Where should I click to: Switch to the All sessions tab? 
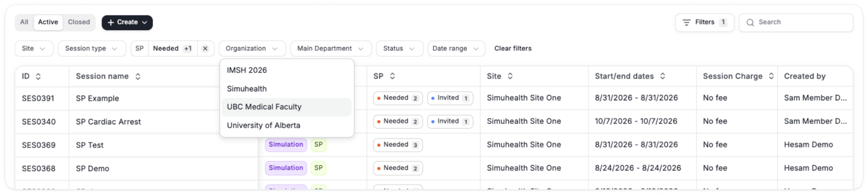pyautogui.click(x=24, y=22)
